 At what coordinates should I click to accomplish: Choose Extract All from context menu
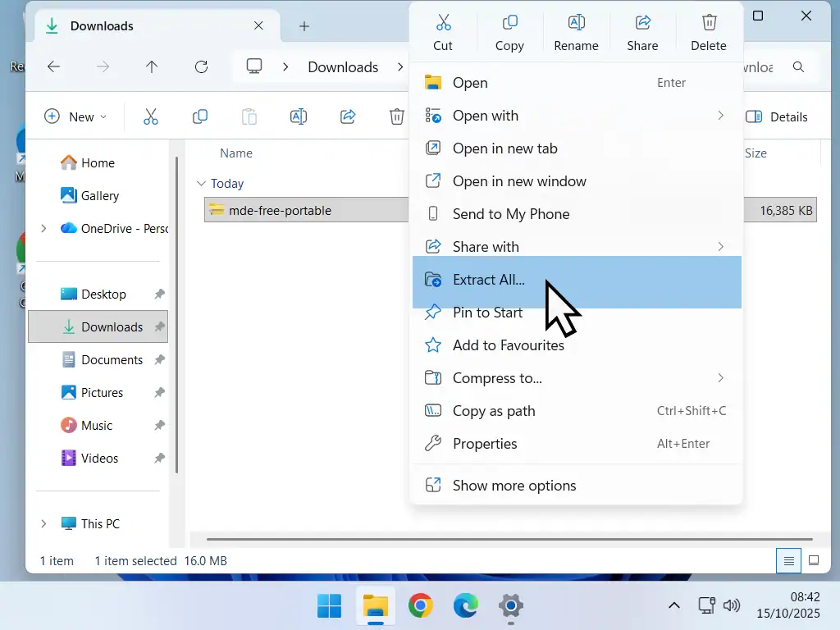pos(489,280)
